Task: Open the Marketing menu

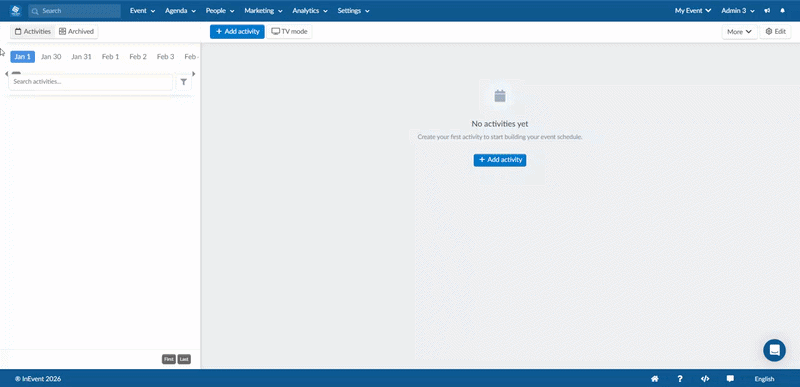Action: (x=263, y=11)
